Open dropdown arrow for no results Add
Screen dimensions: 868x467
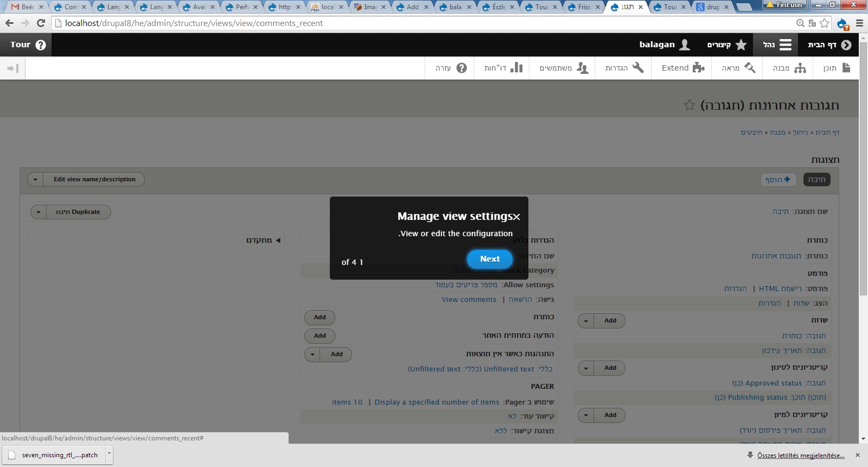click(312, 355)
